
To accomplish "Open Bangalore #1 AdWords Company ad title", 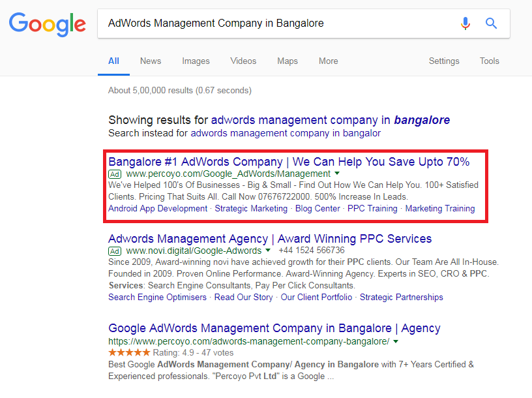I will pos(289,162).
